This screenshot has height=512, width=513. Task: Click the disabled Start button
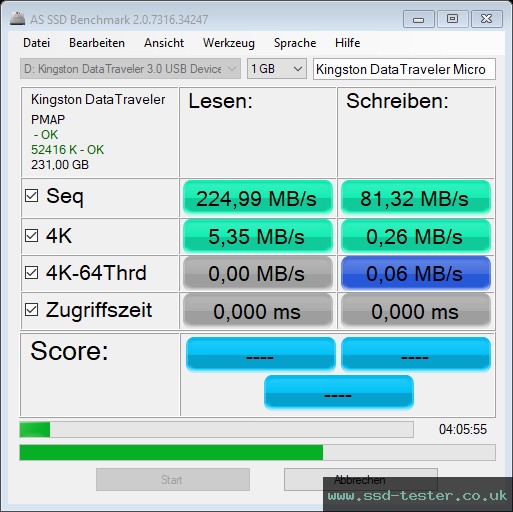tap(173, 479)
